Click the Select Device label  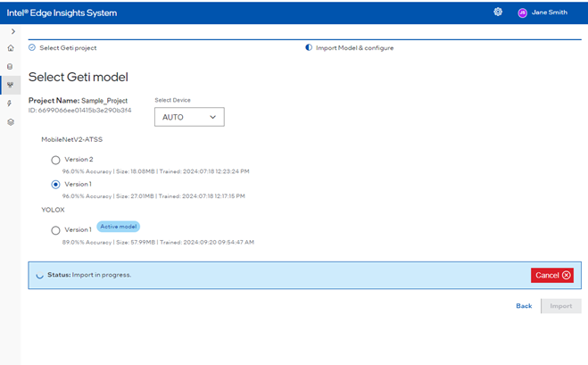[172, 100]
